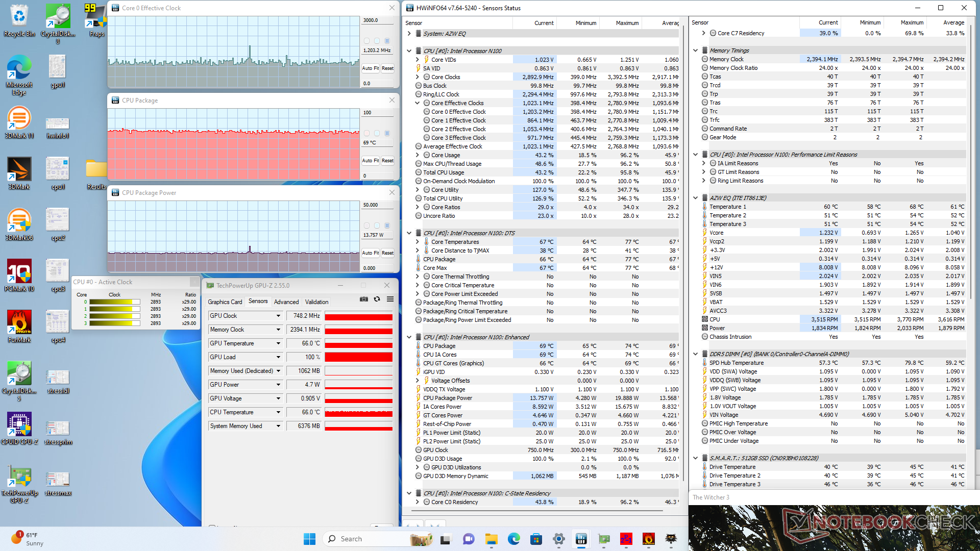Image resolution: width=980 pixels, height=551 pixels.
Task: Click Reset in CPU Package Power graph
Action: click(x=387, y=253)
